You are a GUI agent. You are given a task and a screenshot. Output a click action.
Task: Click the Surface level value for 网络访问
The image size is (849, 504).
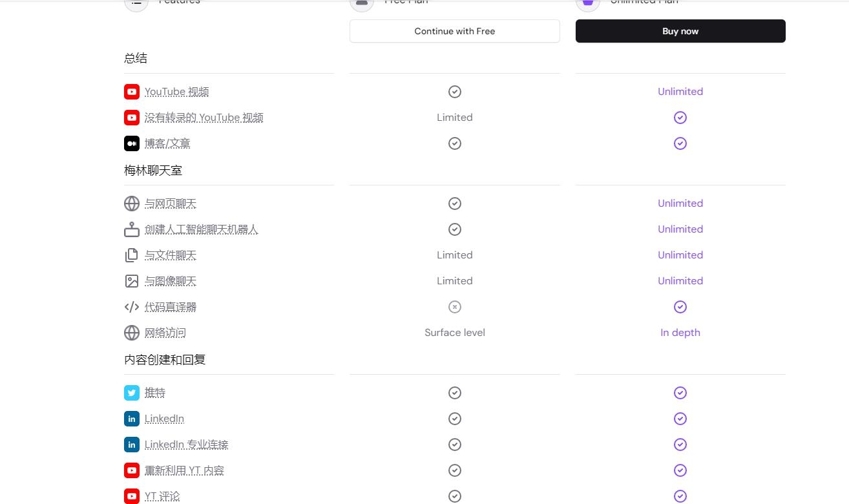455,333
